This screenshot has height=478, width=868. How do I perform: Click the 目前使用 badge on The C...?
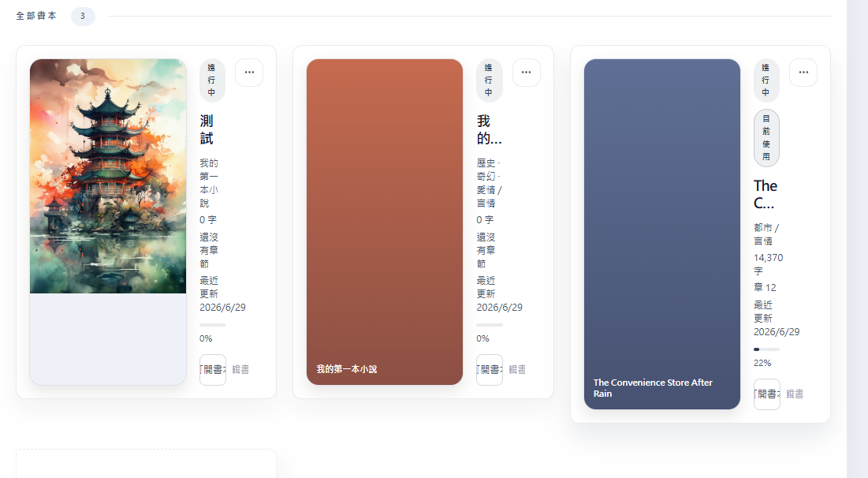coord(766,138)
